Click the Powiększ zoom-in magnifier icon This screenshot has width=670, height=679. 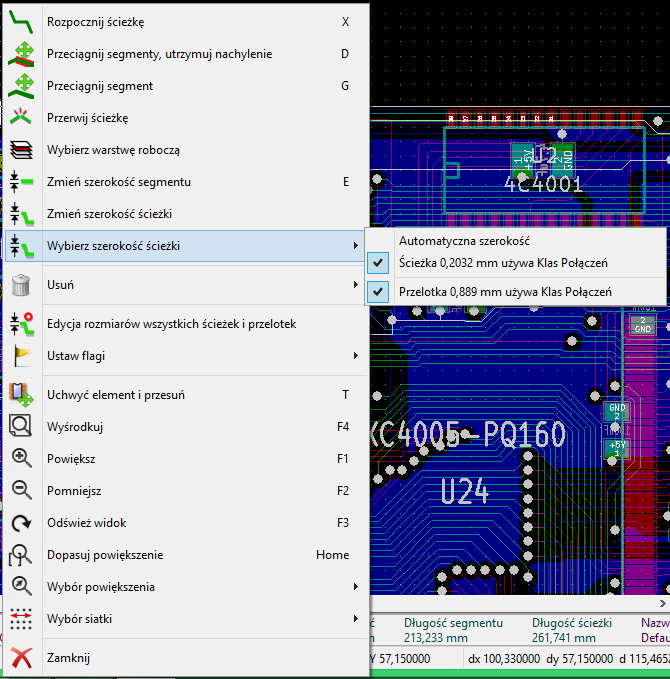pos(21,459)
